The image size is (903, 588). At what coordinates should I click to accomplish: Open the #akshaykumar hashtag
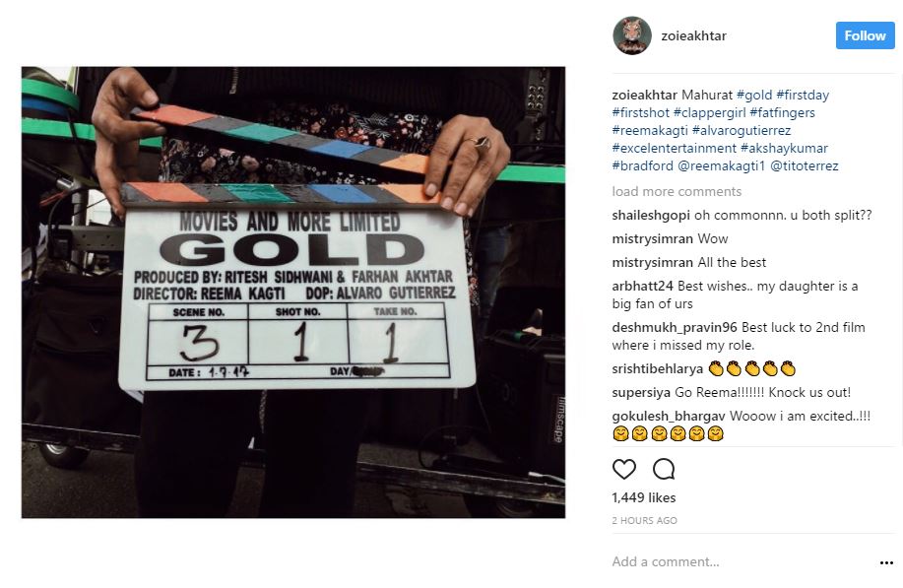coord(784,148)
